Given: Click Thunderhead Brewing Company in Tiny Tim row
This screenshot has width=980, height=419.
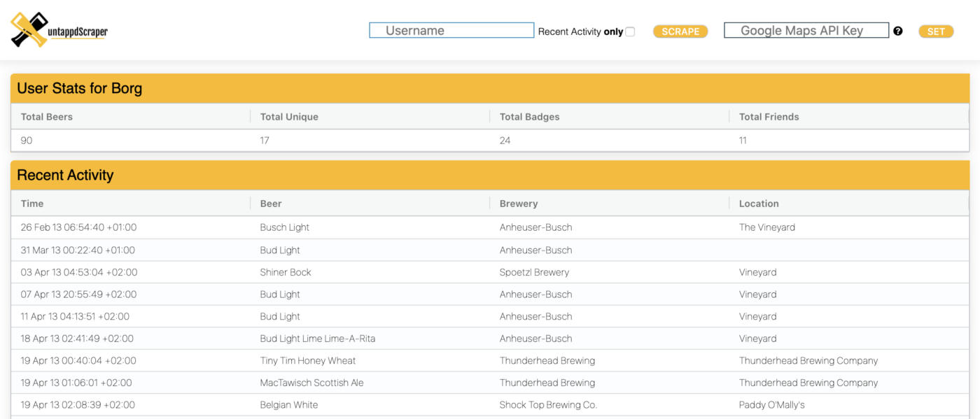Looking at the screenshot, I should [808, 361].
